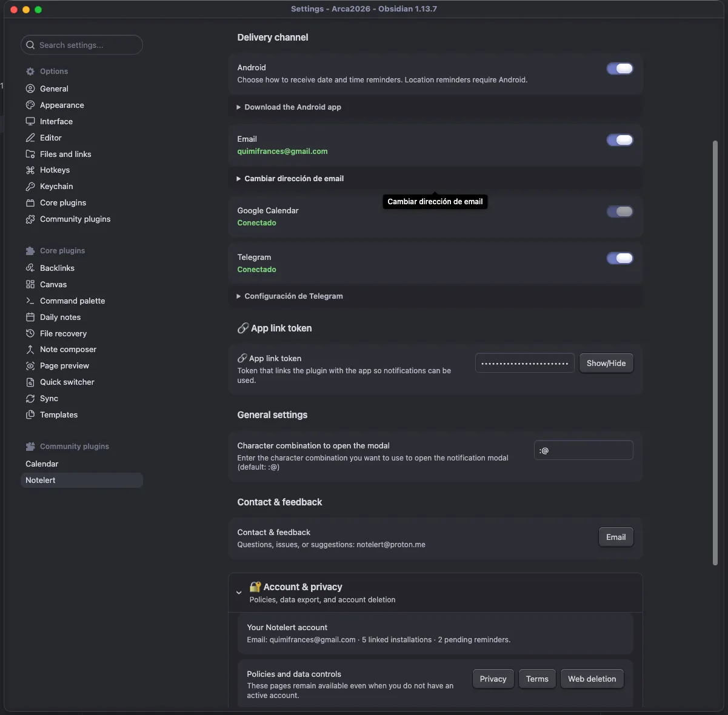This screenshot has height=715, width=728.
Task: Click the Search settings field
Action: click(x=82, y=45)
